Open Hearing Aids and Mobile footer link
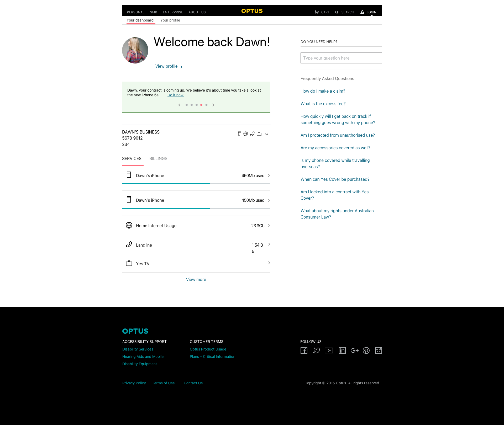 coord(143,357)
